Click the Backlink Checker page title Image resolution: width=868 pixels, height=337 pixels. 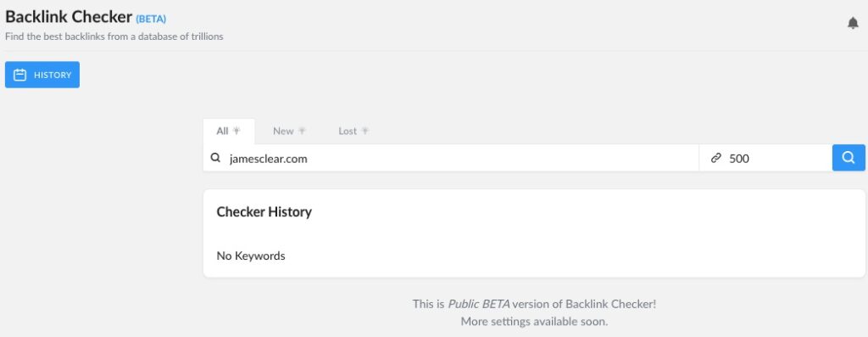coord(69,17)
